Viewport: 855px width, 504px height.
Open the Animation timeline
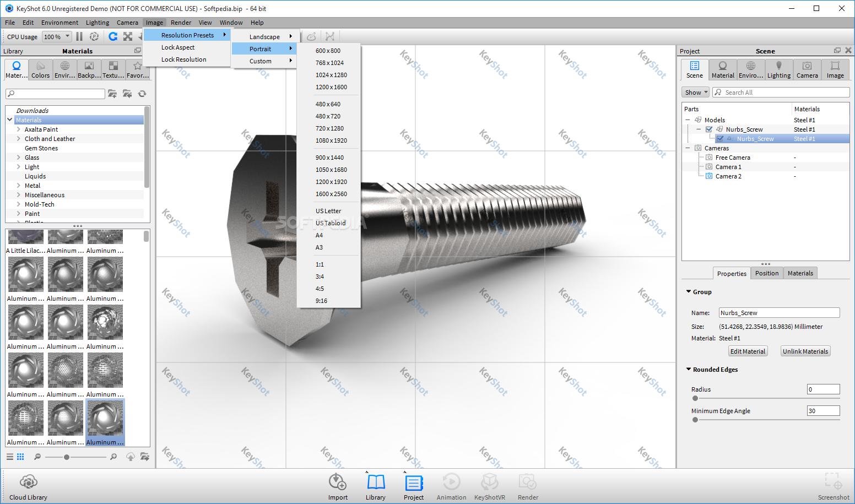451,487
